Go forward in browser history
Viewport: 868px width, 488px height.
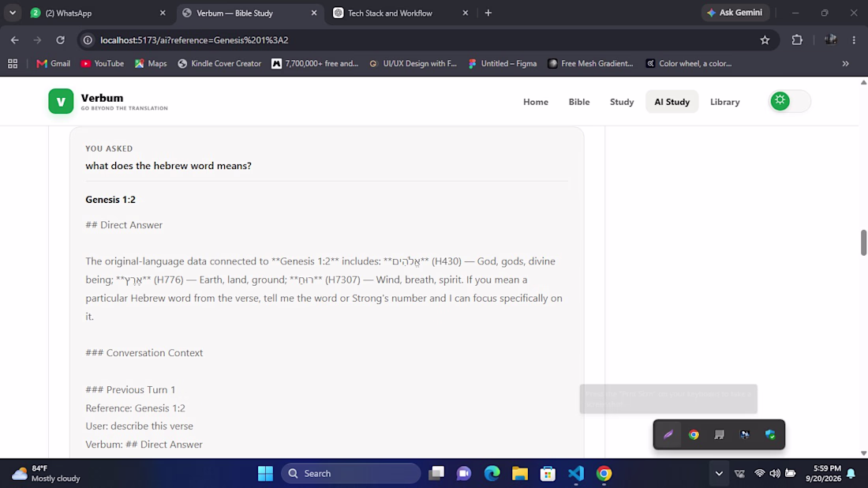[x=37, y=40]
